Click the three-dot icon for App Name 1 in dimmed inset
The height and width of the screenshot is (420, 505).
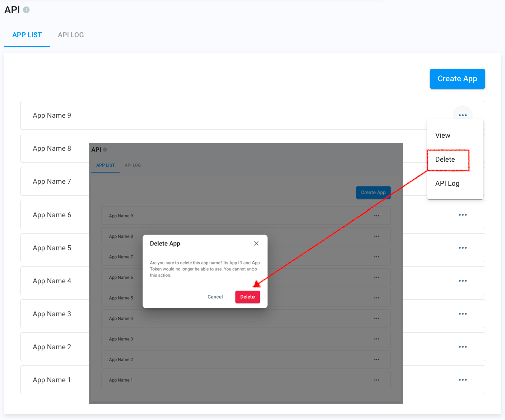click(377, 380)
